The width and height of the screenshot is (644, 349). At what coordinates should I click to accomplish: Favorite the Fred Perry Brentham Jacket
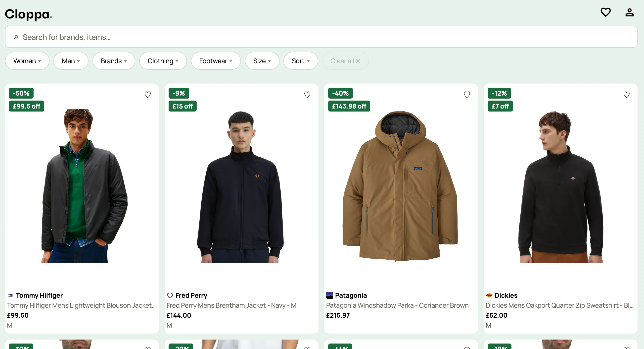tap(307, 95)
